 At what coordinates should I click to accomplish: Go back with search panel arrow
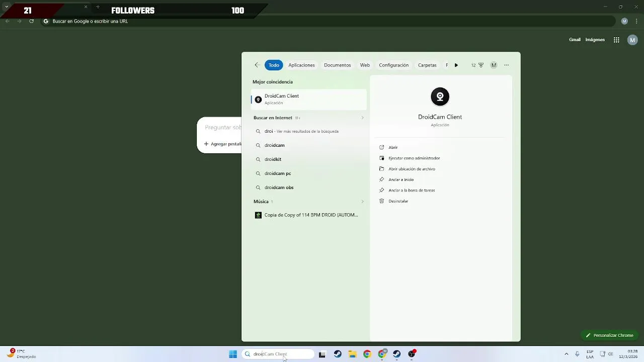[257, 65]
